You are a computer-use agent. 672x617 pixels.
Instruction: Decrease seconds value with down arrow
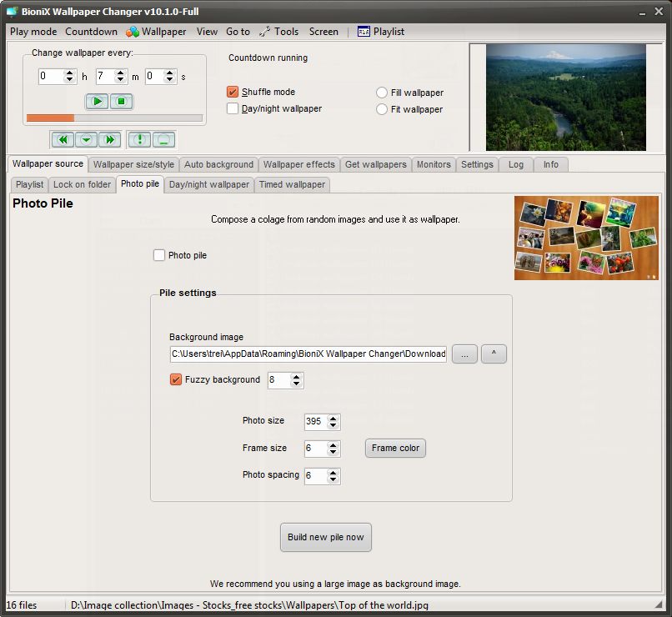pos(170,80)
